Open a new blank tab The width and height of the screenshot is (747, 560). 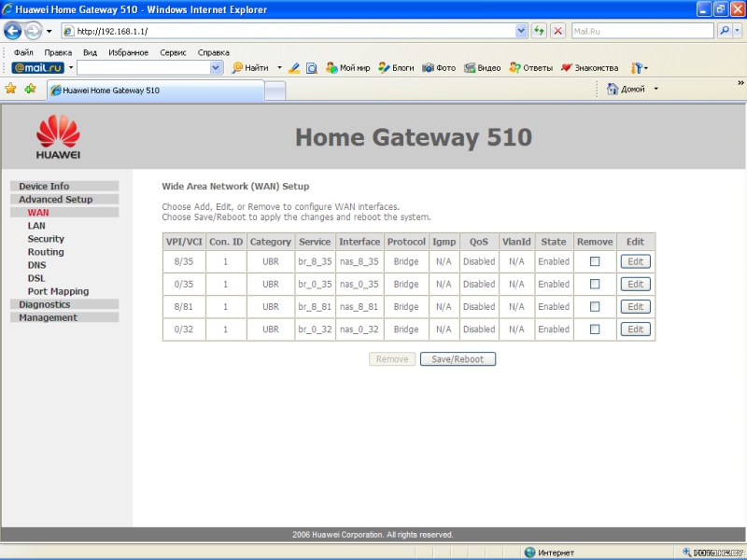[275, 91]
